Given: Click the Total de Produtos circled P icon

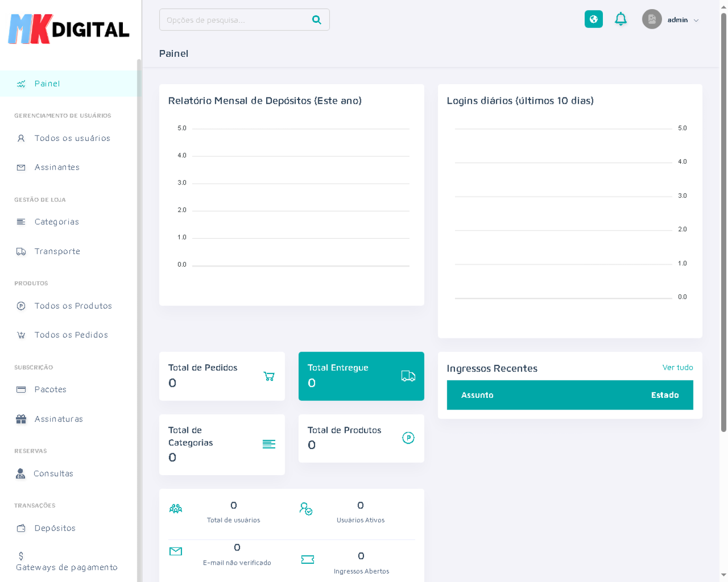Looking at the screenshot, I should 408,438.
